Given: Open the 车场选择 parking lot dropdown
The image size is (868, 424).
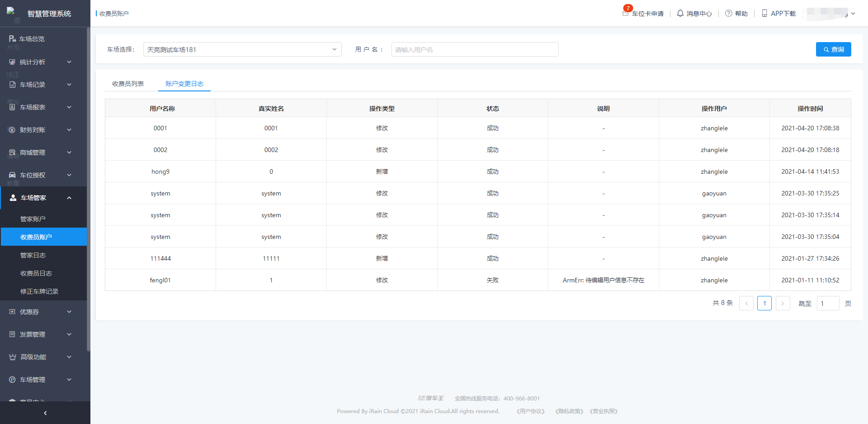Looking at the screenshot, I should 242,49.
